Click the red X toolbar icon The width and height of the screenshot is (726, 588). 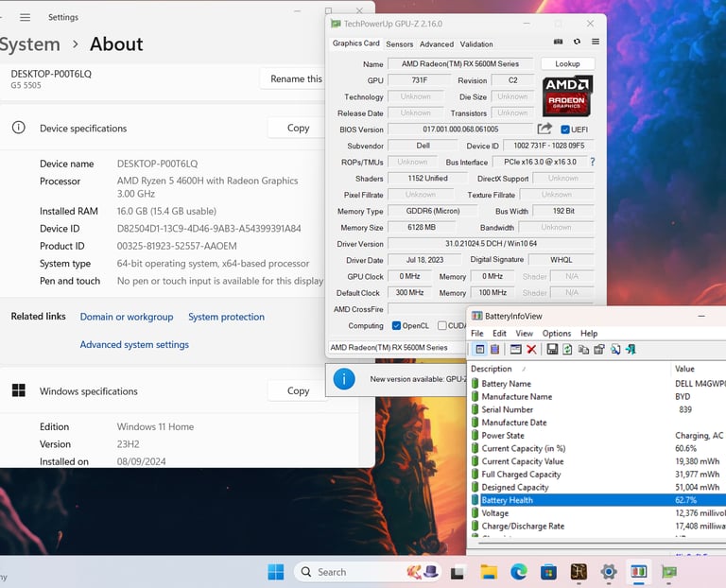(531, 349)
